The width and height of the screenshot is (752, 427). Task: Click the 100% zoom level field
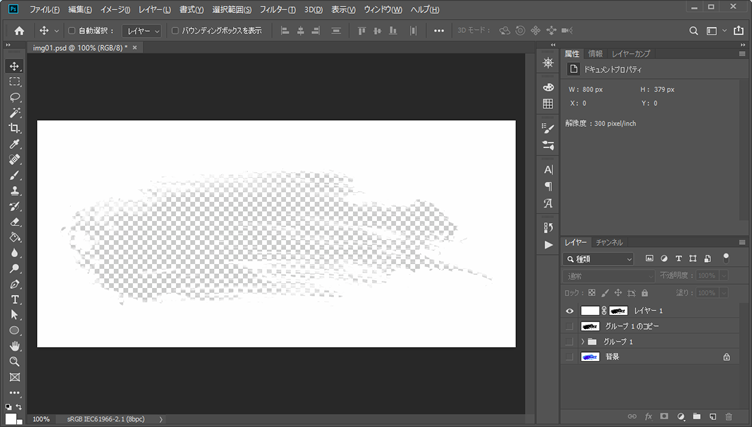(41, 419)
